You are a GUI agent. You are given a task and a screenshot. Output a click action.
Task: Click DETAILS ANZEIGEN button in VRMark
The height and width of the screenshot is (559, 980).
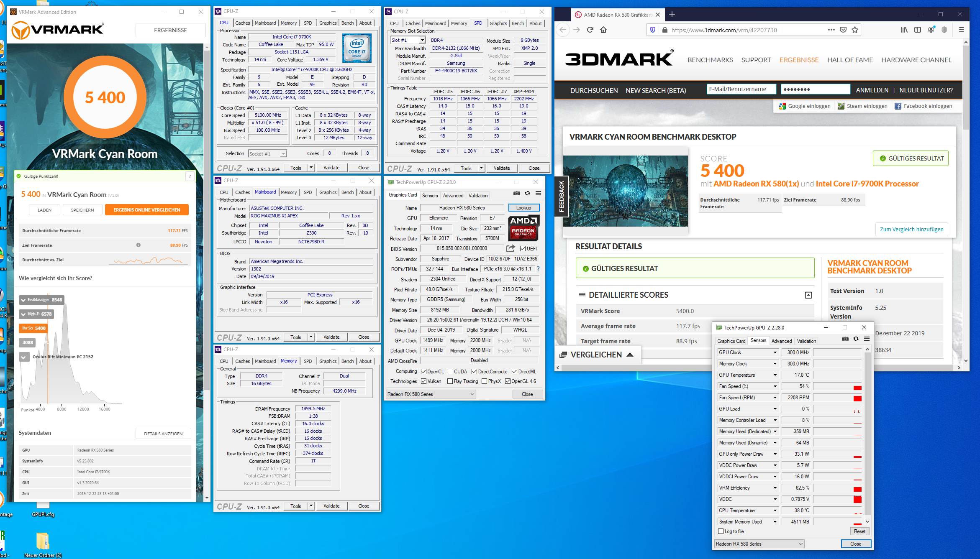(x=163, y=434)
